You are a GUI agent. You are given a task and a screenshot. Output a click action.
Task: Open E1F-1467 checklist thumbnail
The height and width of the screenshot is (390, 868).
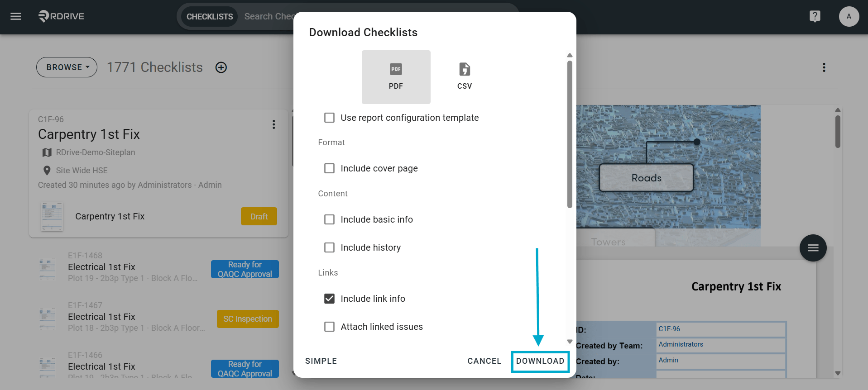pyautogui.click(x=48, y=319)
